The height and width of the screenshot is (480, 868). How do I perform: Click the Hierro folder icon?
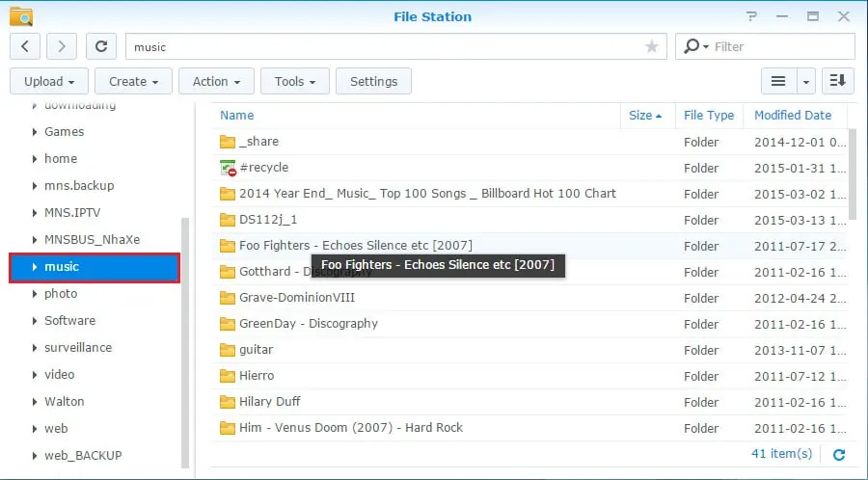tap(227, 376)
